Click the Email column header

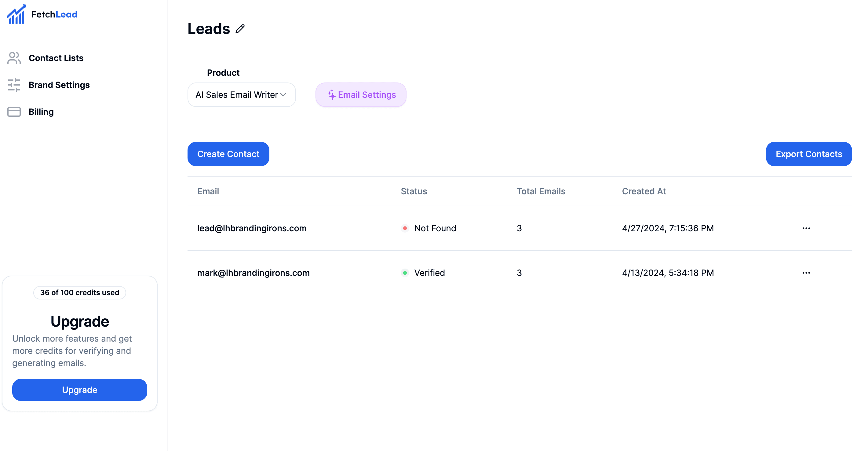tap(208, 191)
